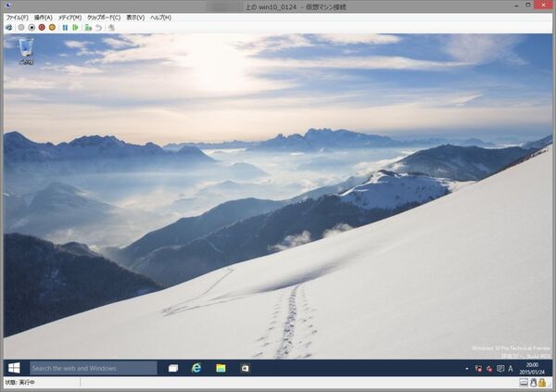Open the クリップボード(C) menu
The image size is (556, 392).
(104, 18)
